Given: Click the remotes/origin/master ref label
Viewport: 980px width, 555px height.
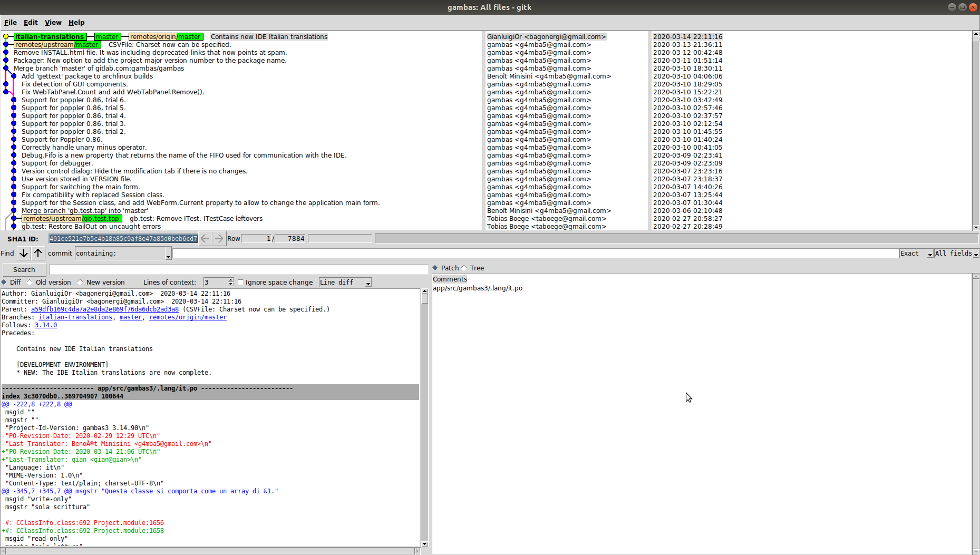Looking at the screenshot, I should pyautogui.click(x=166, y=37).
